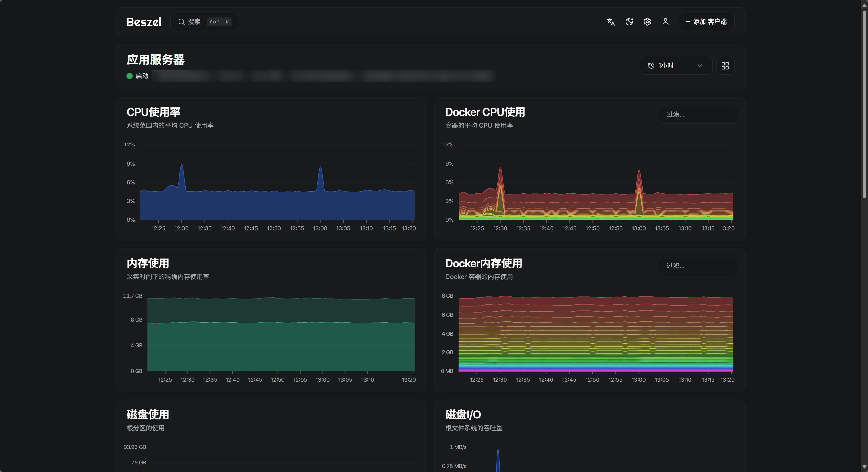Click the 内存使用 chart title

click(148, 263)
